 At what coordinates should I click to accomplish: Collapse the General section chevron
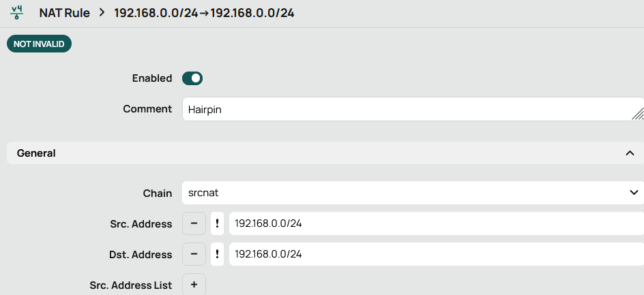[x=630, y=153]
